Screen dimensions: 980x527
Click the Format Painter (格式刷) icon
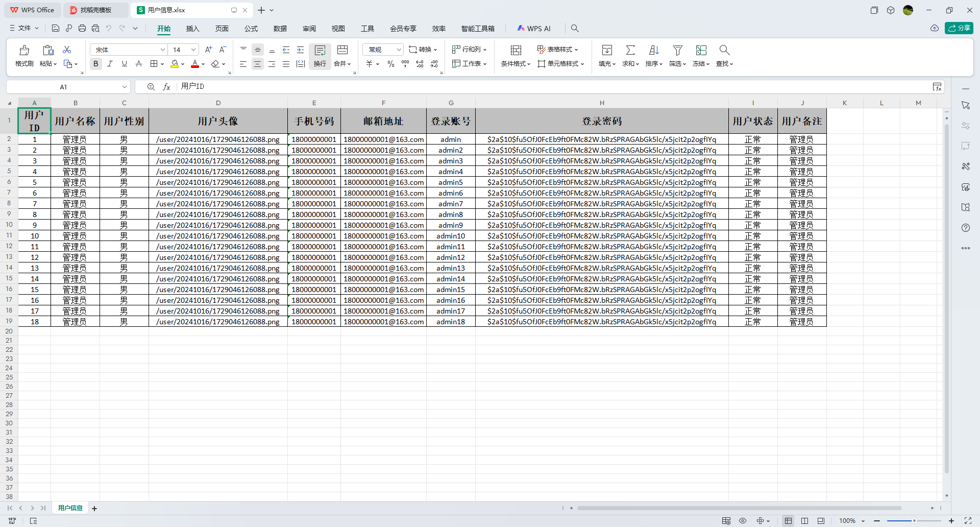click(24, 51)
